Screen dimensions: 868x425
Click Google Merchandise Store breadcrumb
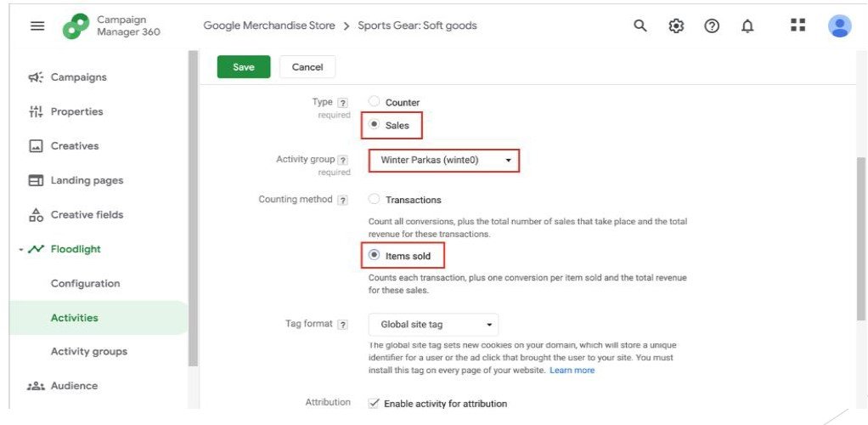pos(269,25)
